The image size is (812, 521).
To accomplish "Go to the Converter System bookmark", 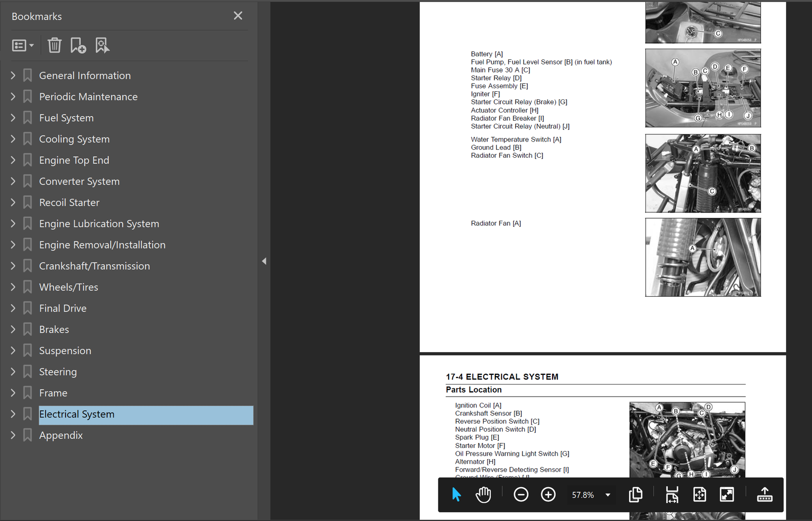I will (79, 182).
